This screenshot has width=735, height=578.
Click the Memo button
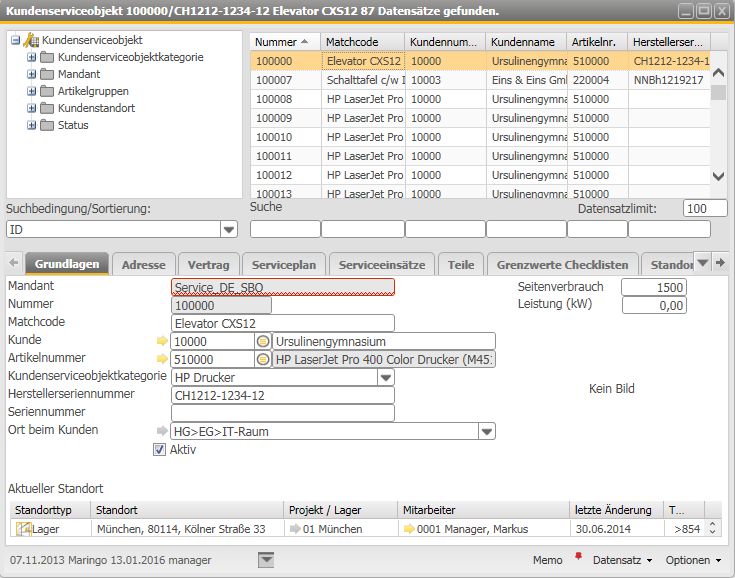tap(547, 560)
